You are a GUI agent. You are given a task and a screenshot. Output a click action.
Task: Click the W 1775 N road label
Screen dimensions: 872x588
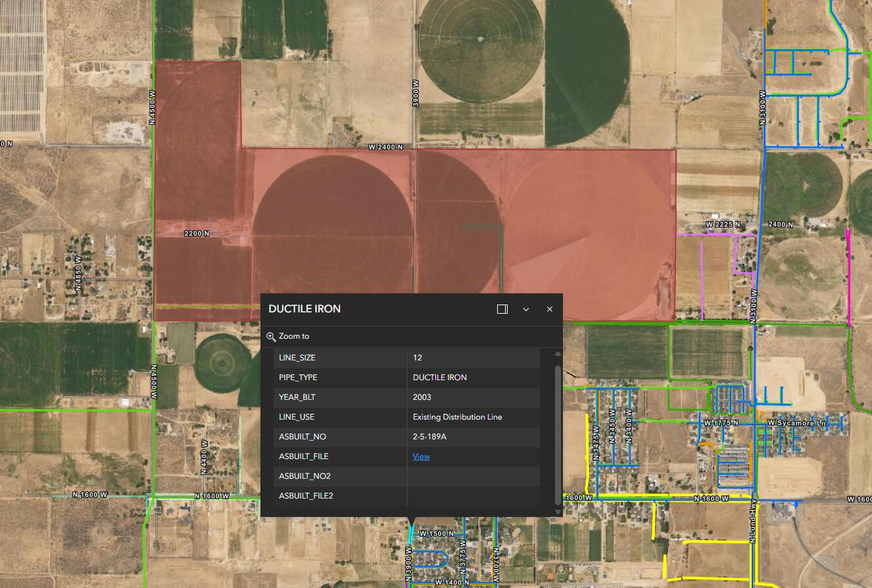pyautogui.click(x=721, y=422)
